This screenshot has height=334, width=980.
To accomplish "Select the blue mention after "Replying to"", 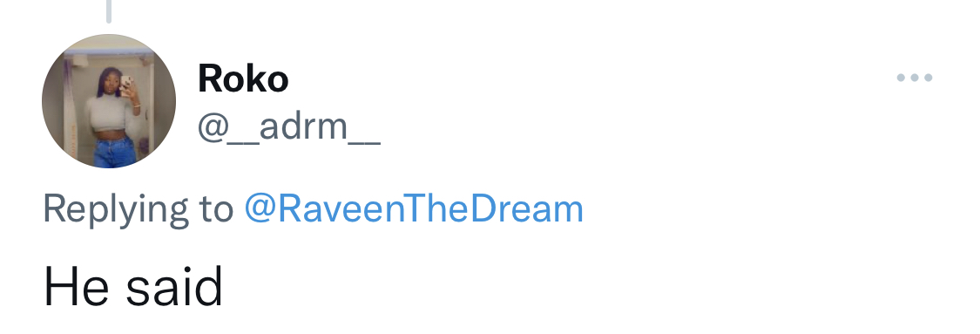I will pos(414,209).
